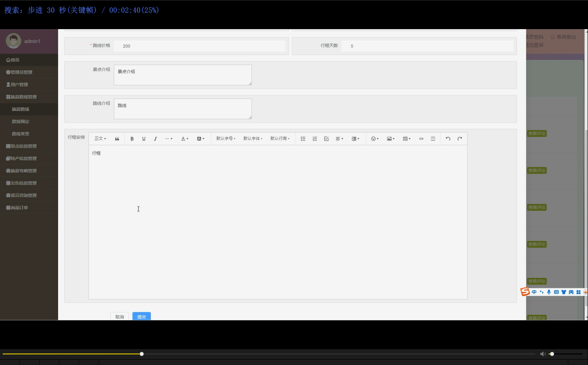The image size is (588, 365).
Task: Collapse 旅游路线管理 sidebar menu
Action: [29, 97]
